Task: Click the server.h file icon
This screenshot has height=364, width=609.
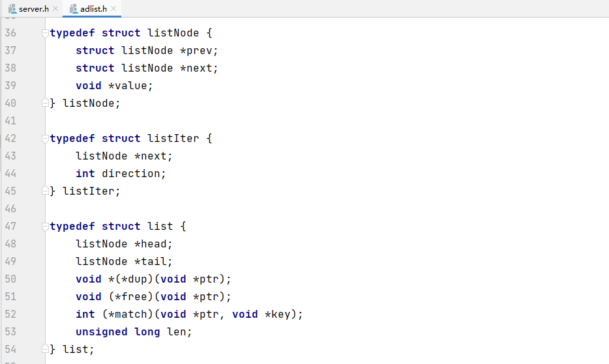Action: tap(12, 8)
